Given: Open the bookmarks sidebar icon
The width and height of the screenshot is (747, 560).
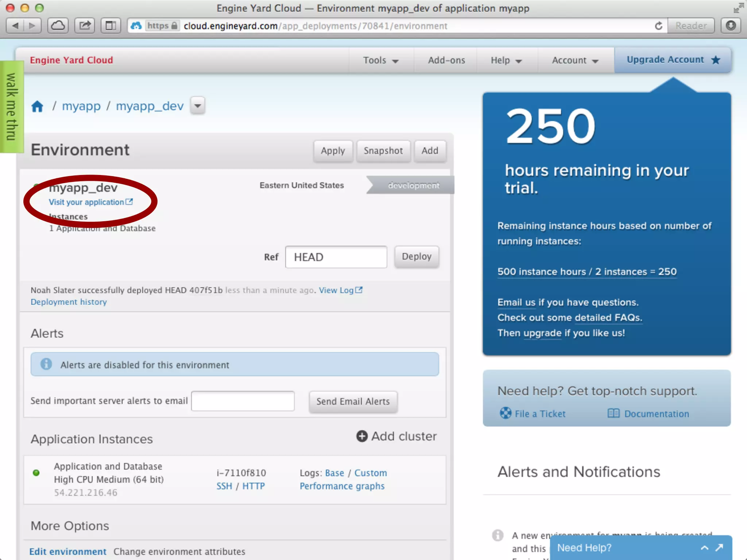Looking at the screenshot, I should 111,26.
